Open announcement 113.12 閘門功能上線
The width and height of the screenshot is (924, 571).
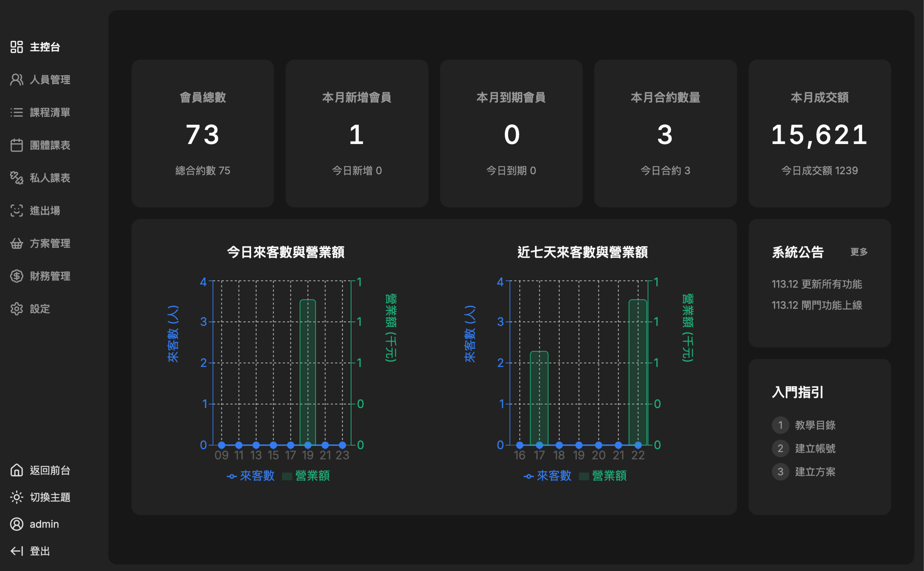tap(817, 305)
